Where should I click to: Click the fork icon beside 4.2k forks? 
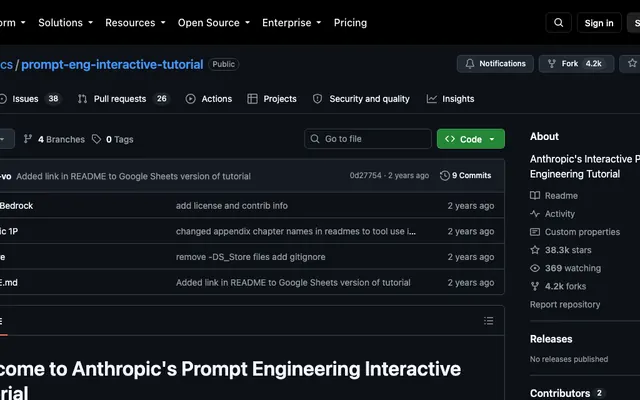tap(535, 286)
